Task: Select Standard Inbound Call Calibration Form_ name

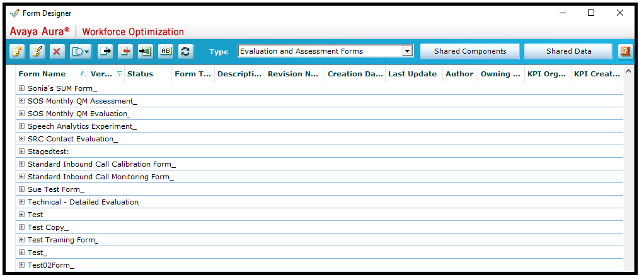Action: click(x=101, y=164)
